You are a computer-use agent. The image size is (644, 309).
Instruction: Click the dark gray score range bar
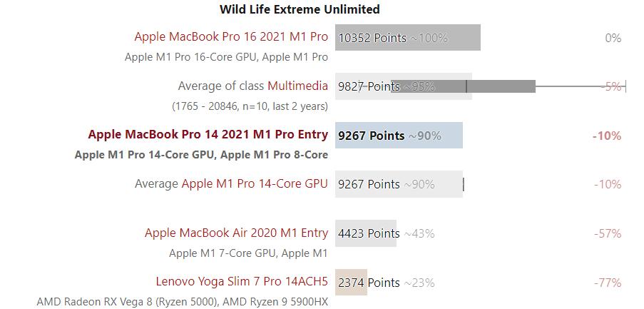click(499, 86)
